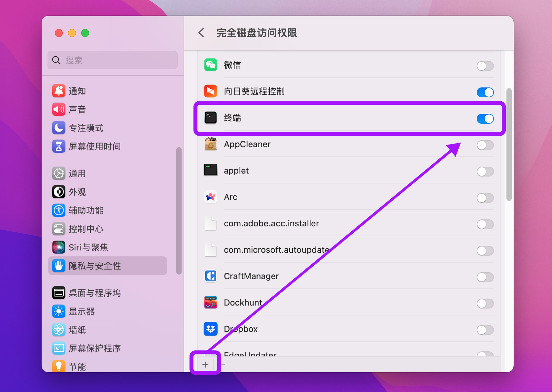This screenshot has width=552, height=392.
Task: Switch on the Dockhunt toggle
Action: tap(485, 304)
